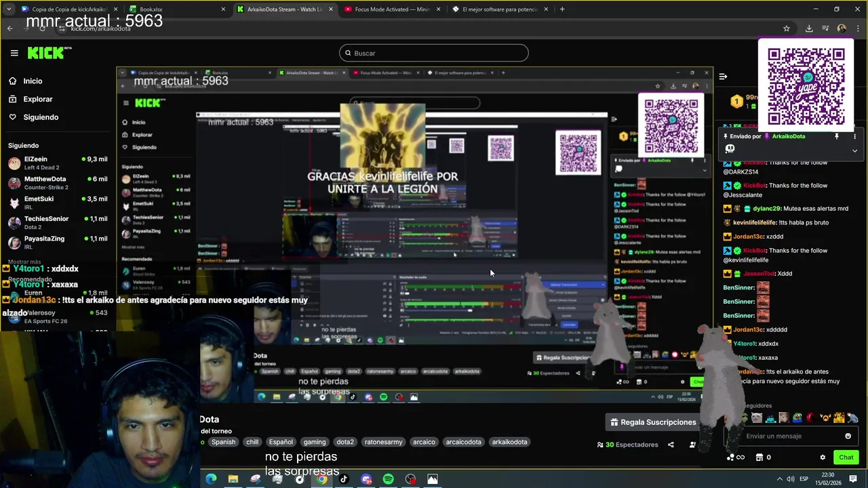Open MatthewDota's channel from the following list
Viewport: 868px width, 488px height.
point(58,183)
